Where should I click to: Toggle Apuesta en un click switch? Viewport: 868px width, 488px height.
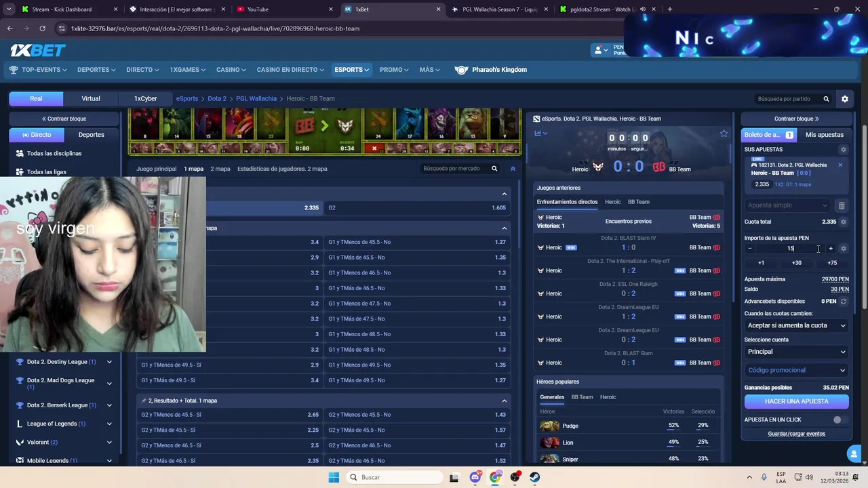tap(840, 420)
